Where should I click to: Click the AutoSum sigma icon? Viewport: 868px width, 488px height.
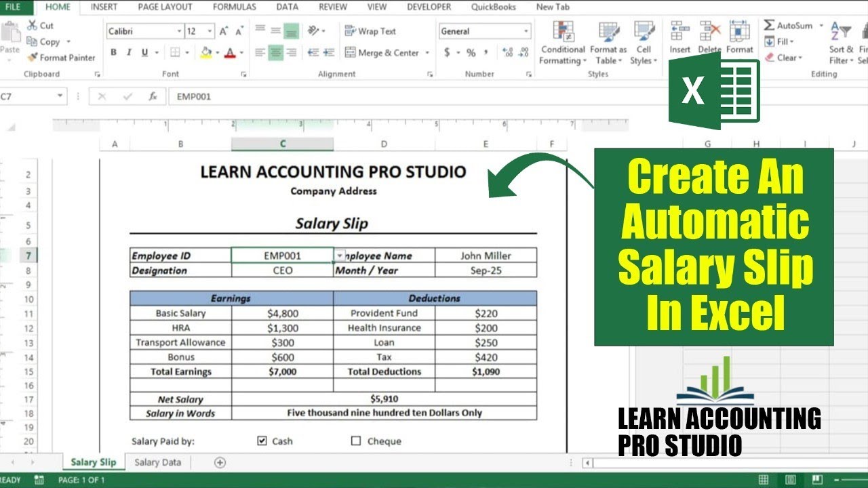(769, 26)
